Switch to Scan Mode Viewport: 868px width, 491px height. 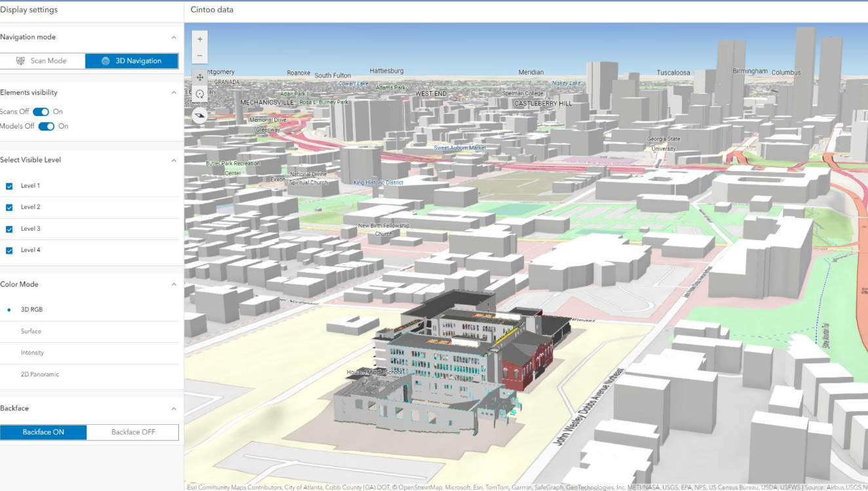pyautogui.click(x=43, y=61)
